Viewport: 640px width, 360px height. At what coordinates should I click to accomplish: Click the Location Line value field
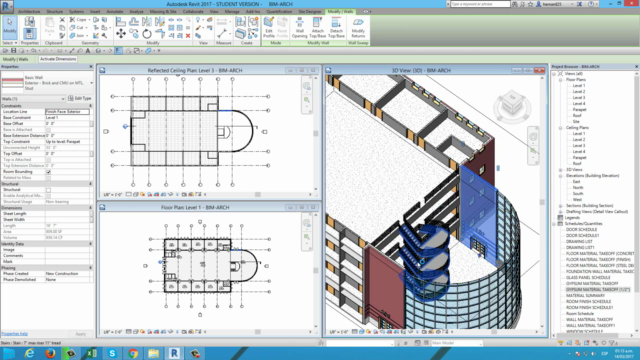point(67,111)
